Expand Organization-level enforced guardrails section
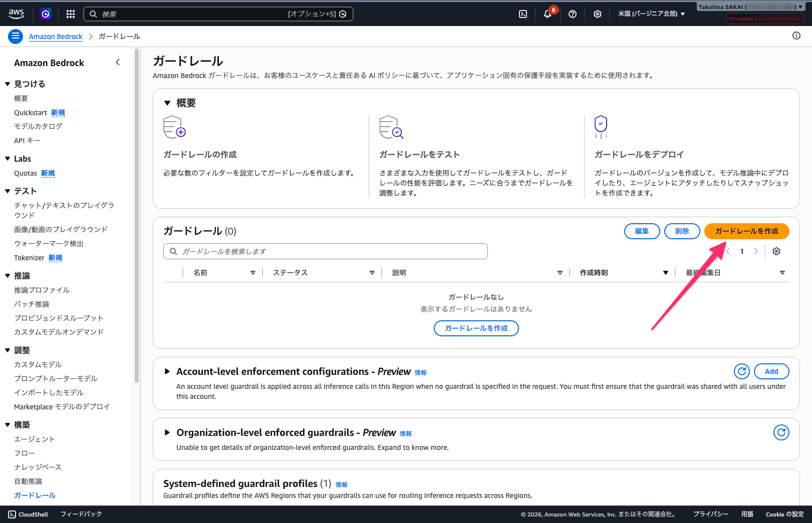Screen dimensions: 812x523 coord(167,432)
